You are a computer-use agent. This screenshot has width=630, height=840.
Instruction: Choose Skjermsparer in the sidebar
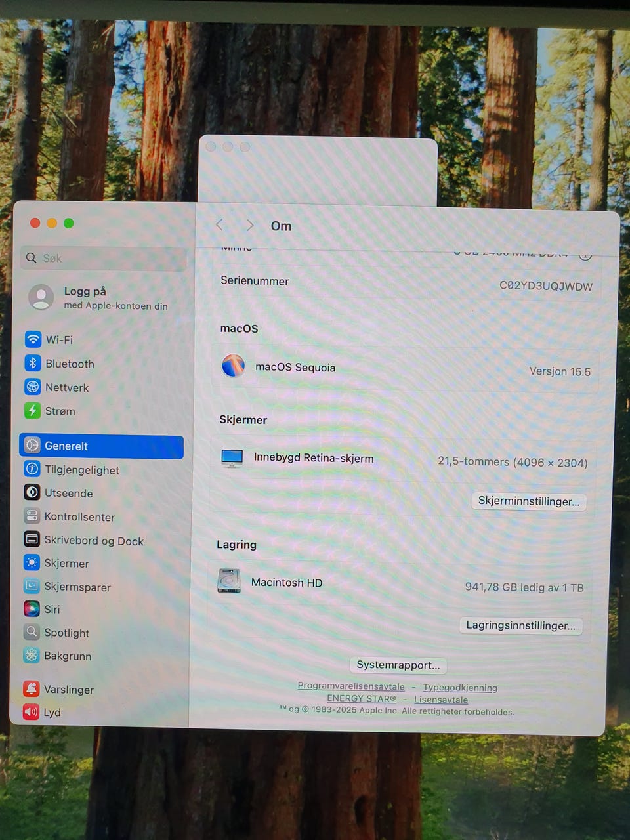pyautogui.click(x=77, y=587)
